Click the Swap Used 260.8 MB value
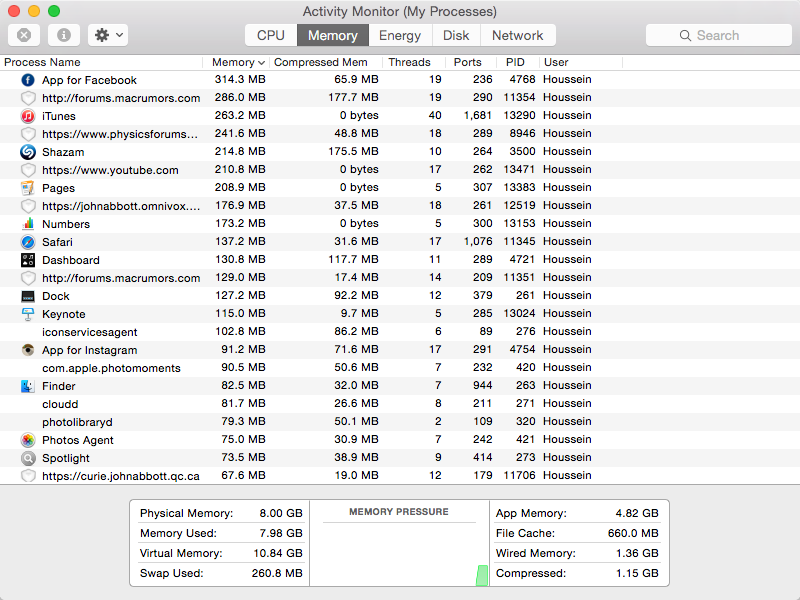This screenshot has width=800, height=600. point(277,573)
